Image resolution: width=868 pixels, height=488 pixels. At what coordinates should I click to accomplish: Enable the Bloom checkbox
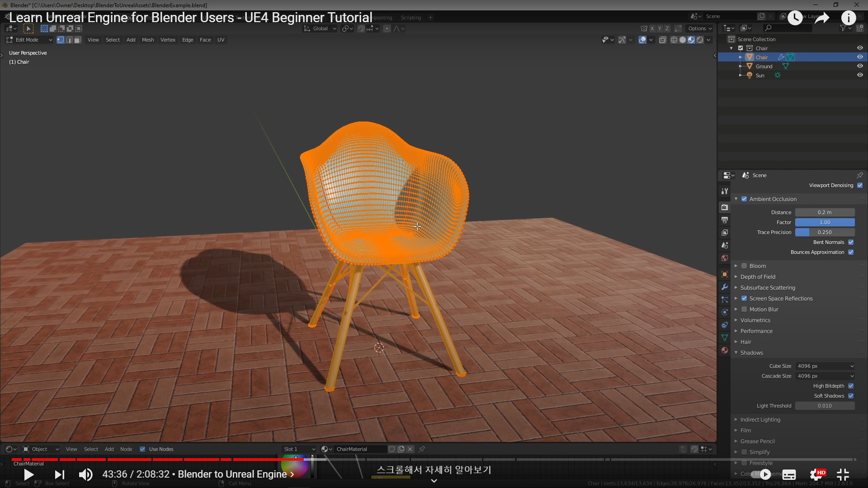744,266
